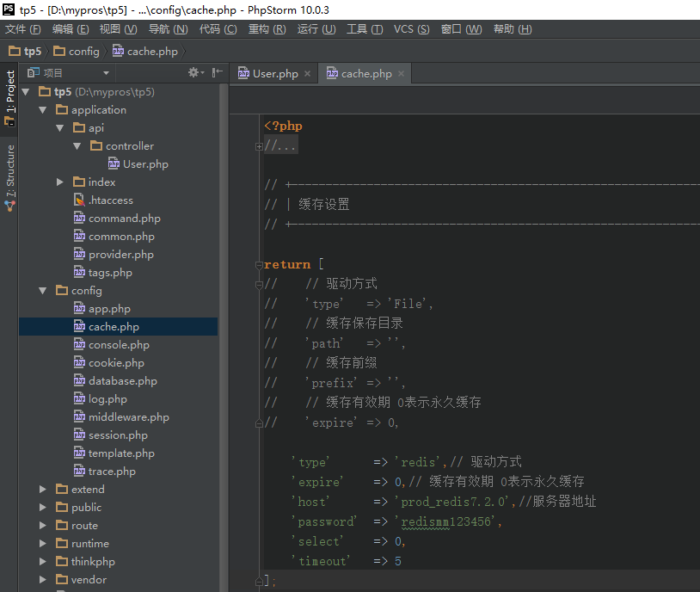Close the cache.php editor tab

[402, 74]
